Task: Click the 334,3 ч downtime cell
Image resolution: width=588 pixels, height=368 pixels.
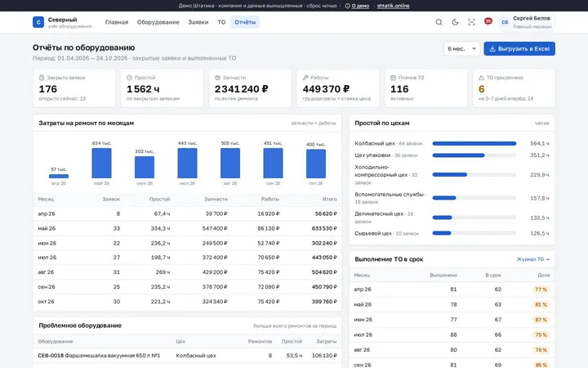Action: point(160,228)
